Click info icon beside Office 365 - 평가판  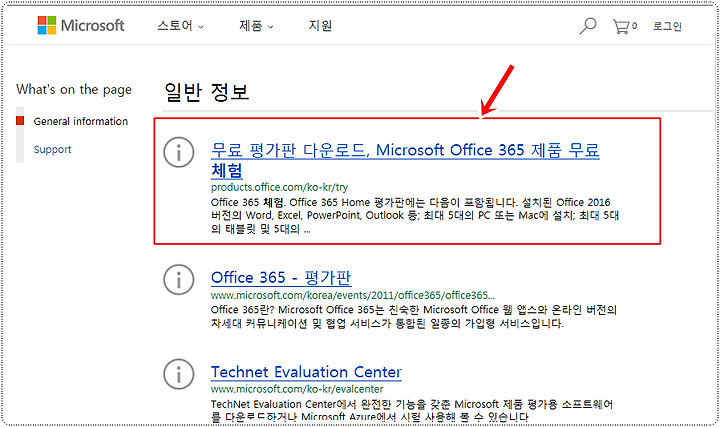(x=179, y=279)
